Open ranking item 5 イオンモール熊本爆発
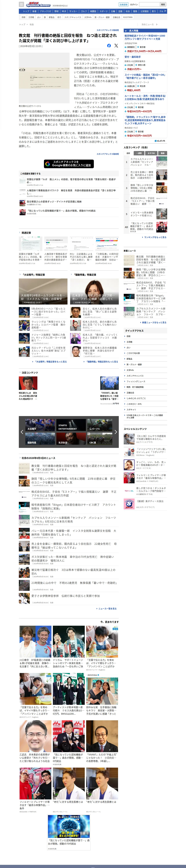 tap(145, 214)
